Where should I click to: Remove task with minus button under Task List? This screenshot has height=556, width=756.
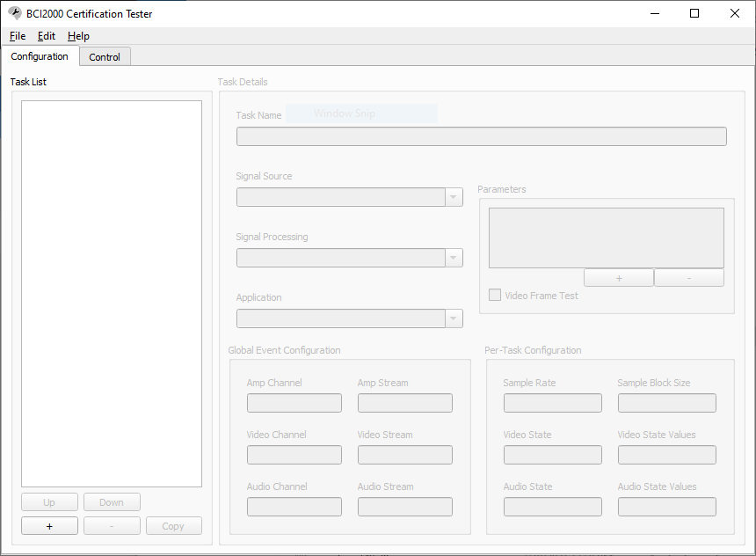pyautogui.click(x=112, y=526)
